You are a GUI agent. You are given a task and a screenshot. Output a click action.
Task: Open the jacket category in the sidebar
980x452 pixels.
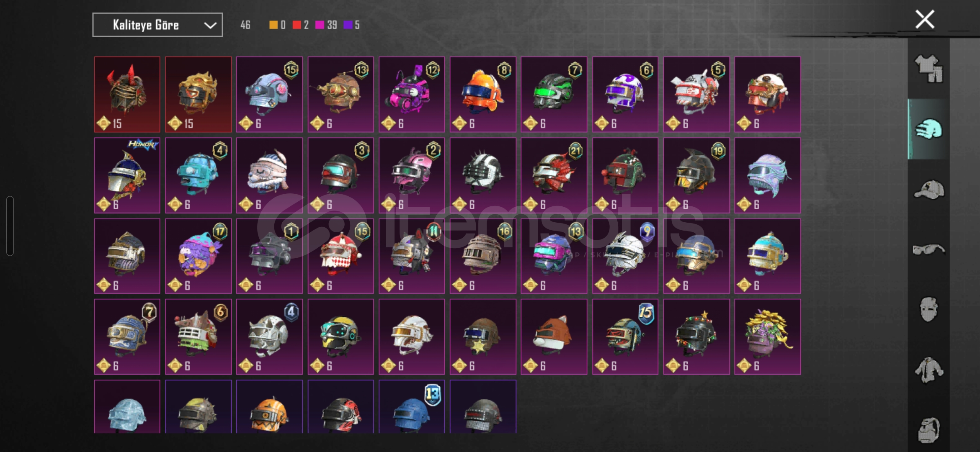click(928, 370)
